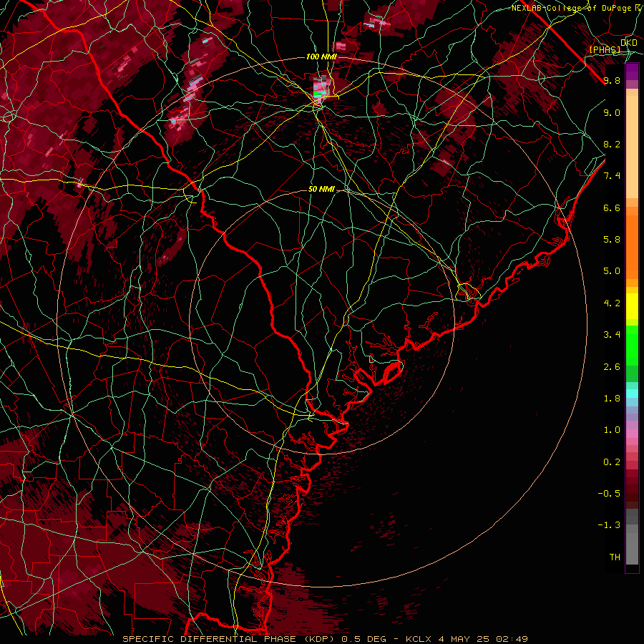The width and height of the screenshot is (644, 644).
Task: Click the "5.0" scale value
Action: click(612, 271)
